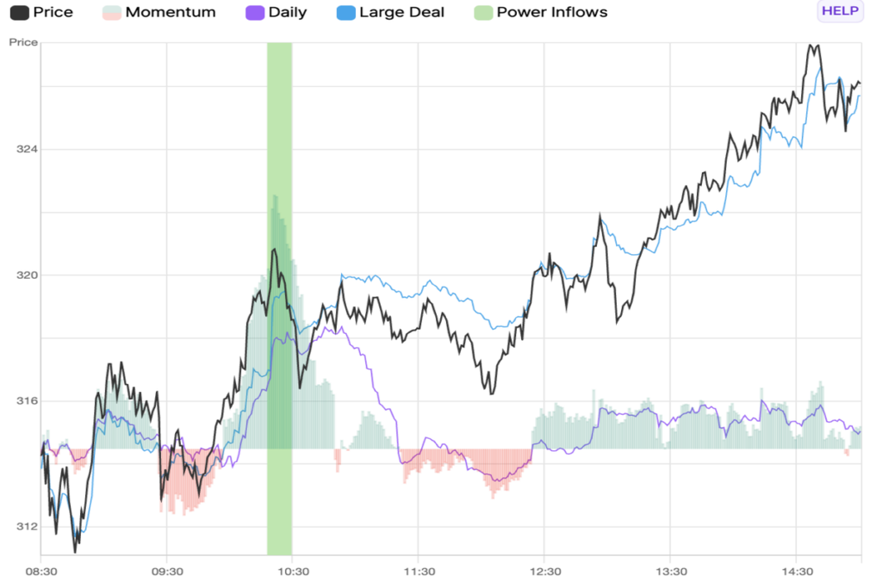Screen dimensions: 882x588
Task: Toggle the Daily series label
Action: pos(288,12)
